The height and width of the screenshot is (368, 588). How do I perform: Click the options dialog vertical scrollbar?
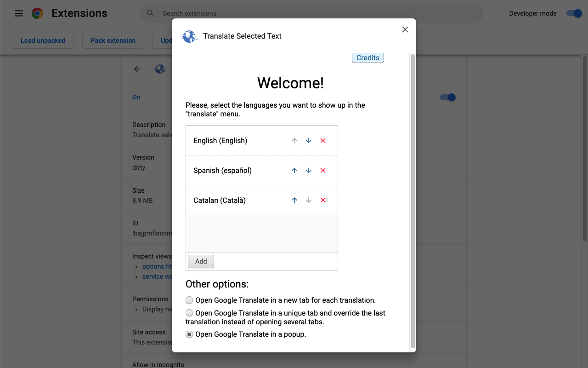coord(413,201)
